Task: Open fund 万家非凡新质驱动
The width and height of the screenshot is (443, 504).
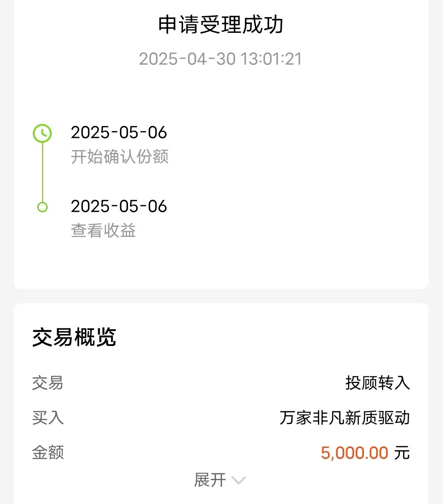Action: click(345, 418)
